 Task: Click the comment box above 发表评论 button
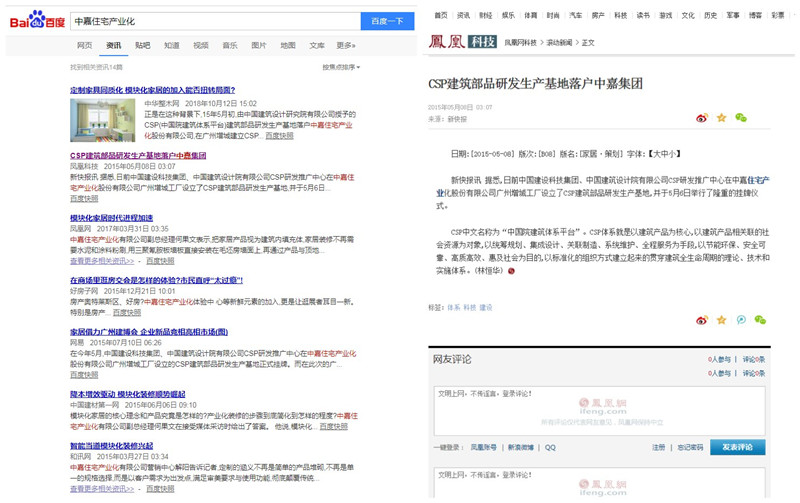[599, 410]
